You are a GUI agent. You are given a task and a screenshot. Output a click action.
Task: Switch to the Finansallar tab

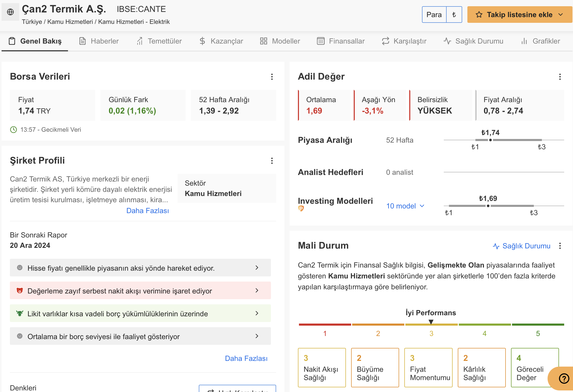tap(341, 41)
